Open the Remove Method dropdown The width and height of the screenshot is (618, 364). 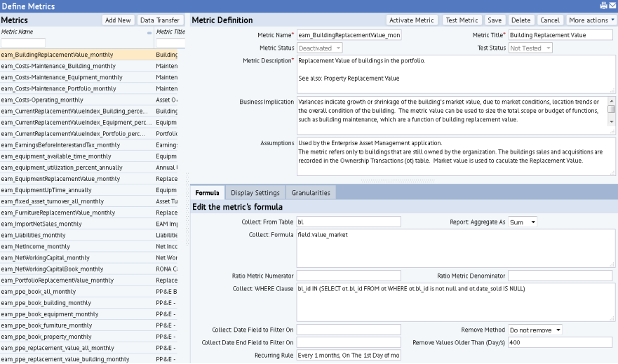[535, 330]
